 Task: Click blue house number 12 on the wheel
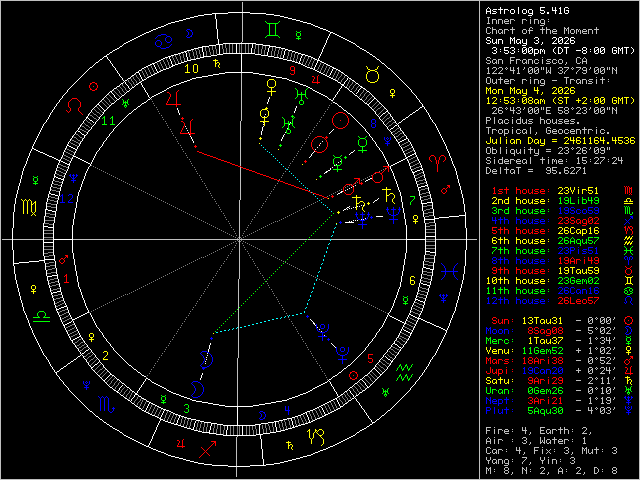tap(67, 199)
